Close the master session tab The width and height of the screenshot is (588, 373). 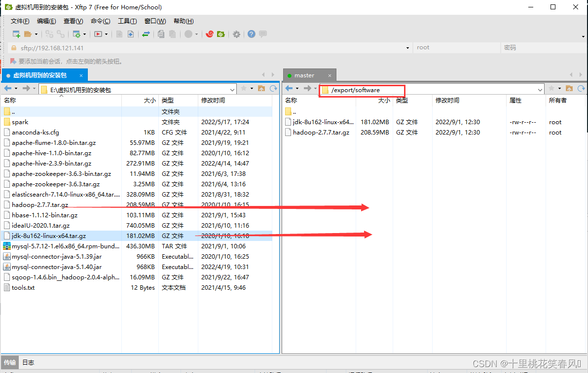click(330, 76)
